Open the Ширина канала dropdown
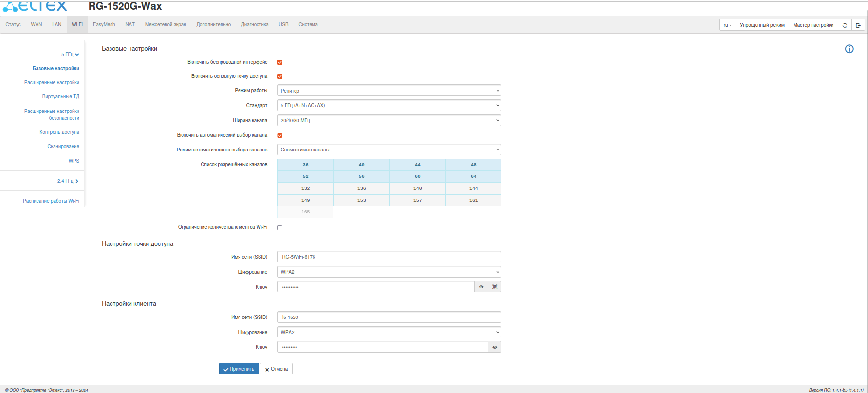This screenshot has width=868, height=393. (x=389, y=120)
